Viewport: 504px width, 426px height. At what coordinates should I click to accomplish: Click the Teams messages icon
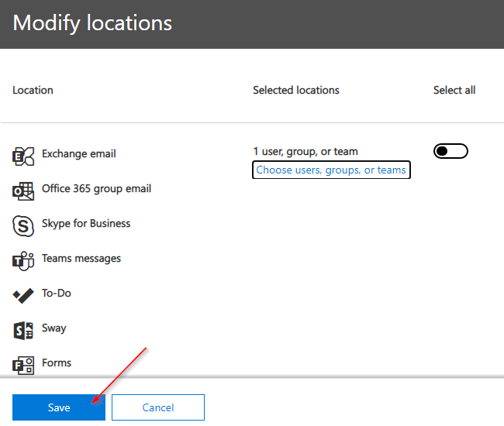[23, 261]
